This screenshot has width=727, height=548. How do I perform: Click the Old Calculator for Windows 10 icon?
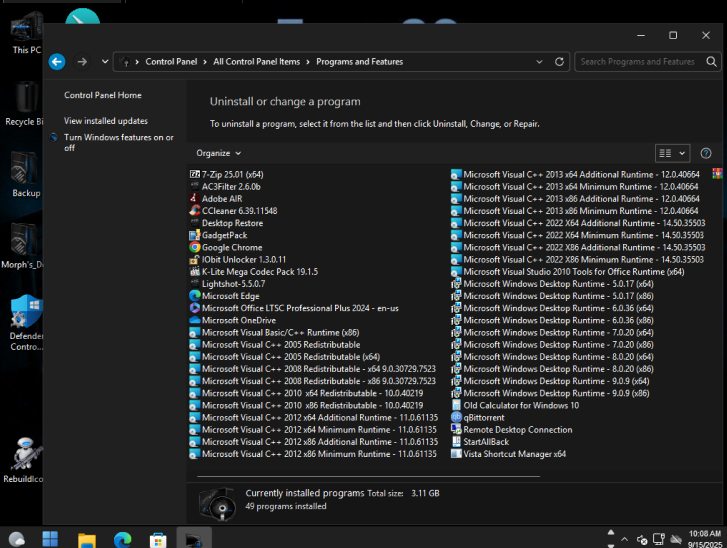coord(456,405)
